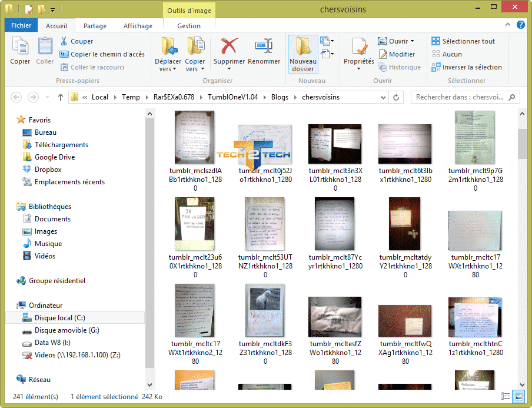
Task: Expand the Ouvrir dropdown arrow
Action: click(412, 41)
